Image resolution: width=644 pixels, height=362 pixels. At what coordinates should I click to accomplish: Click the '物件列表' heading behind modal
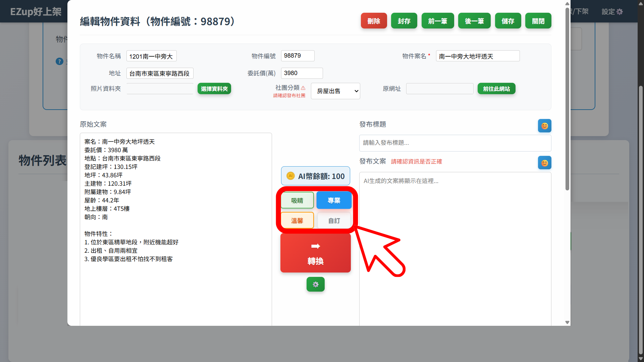pos(43,161)
